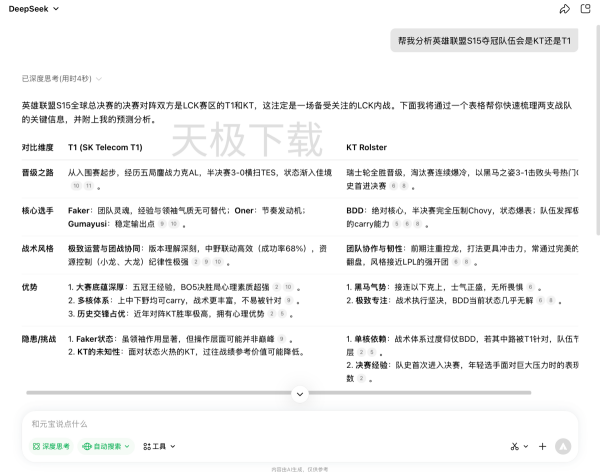Click the user's question message bubble
The image size is (600, 476).
[483, 41]
